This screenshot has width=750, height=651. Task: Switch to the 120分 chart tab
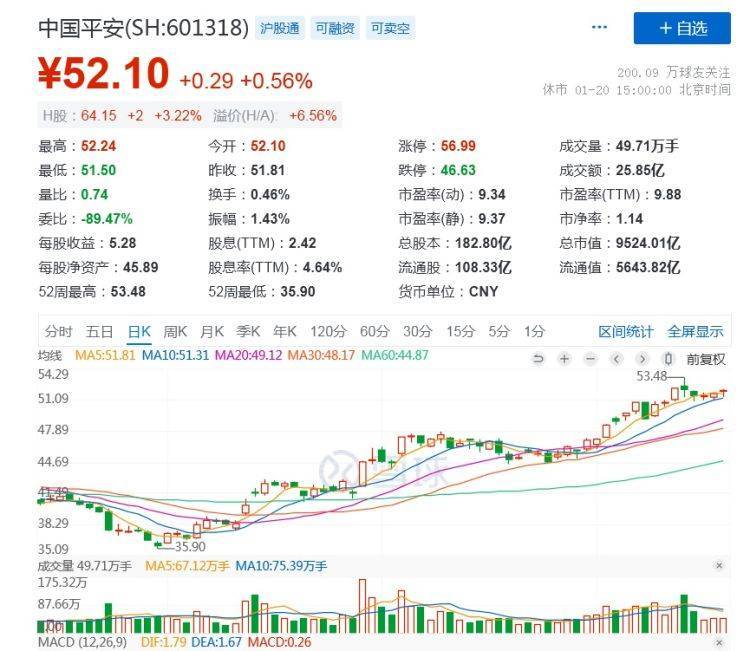(x=328, y=331)
